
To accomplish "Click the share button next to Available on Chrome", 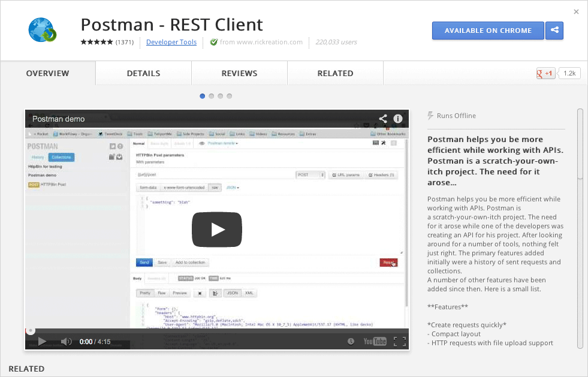I will click(554, 31).
